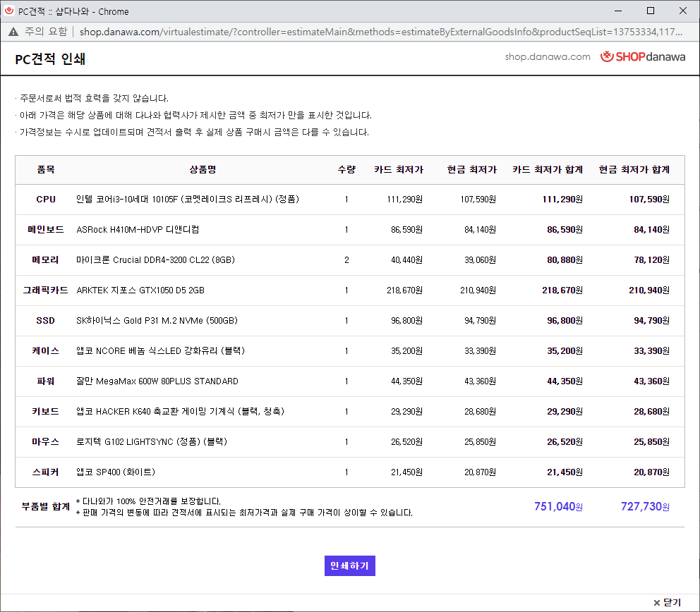Click the 현금 최저가 합계 column header
700x612 pixels.
634,169
